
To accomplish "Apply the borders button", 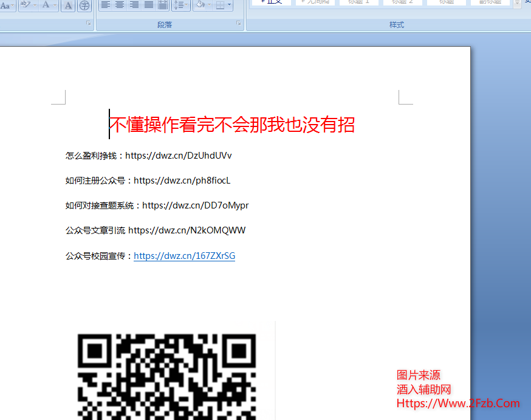I will tap(220, 5).
